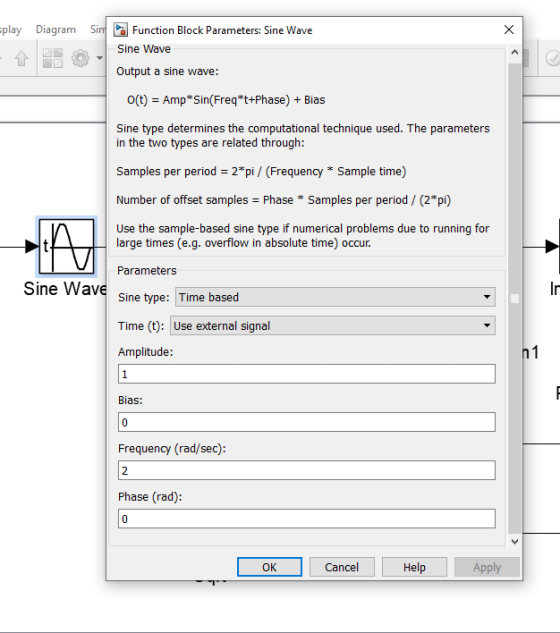Click the Phase (rad) input field

coord(306,518)
